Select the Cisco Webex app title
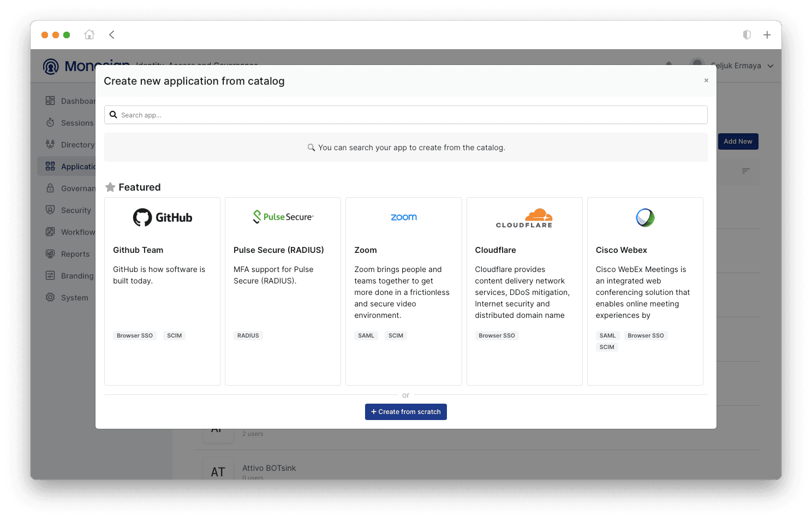The height and width of the screenshot is (520, 812). [622, 250]
